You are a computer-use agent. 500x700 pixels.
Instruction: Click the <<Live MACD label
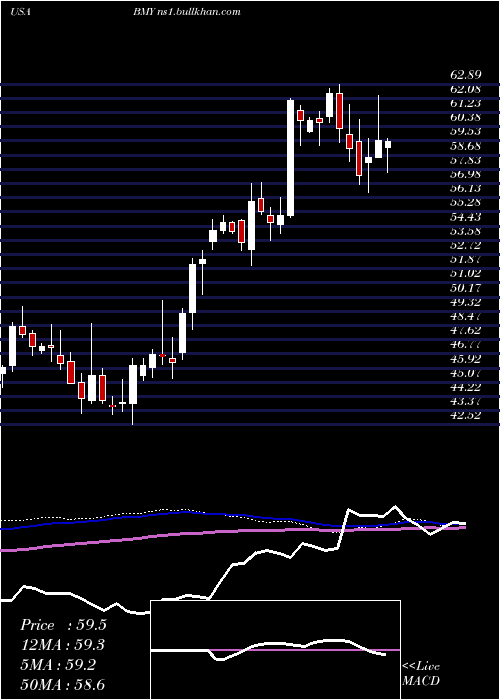pos(421,674)
